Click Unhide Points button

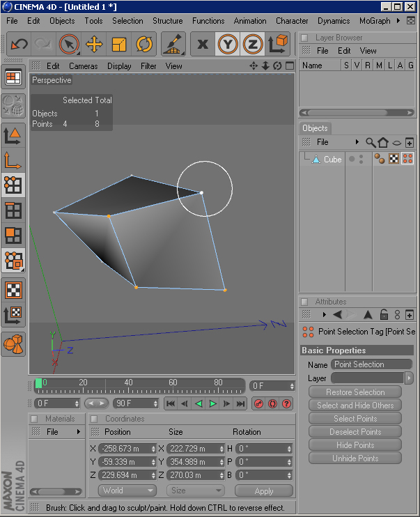(x=355, y=458)
